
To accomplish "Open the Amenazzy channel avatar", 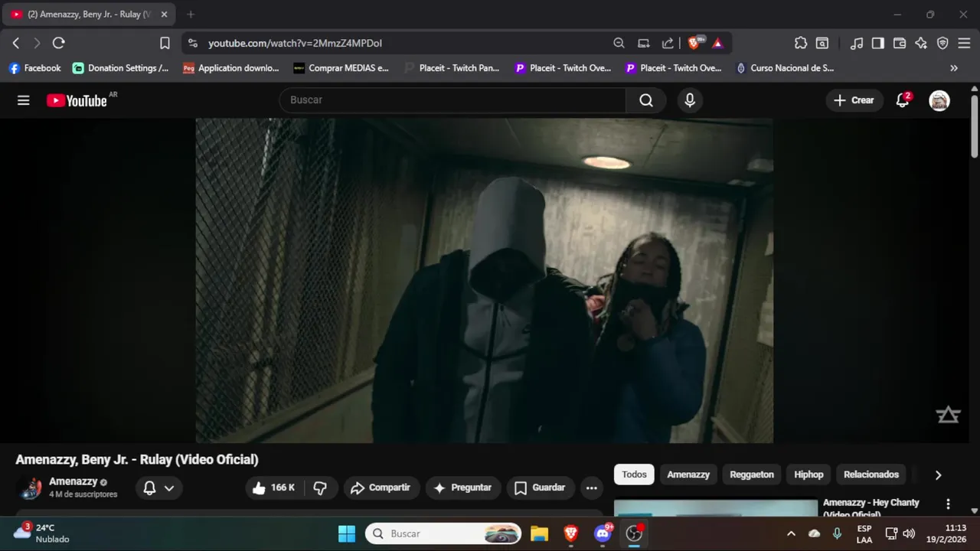I will pyautogui.click(x=29, y=487).
